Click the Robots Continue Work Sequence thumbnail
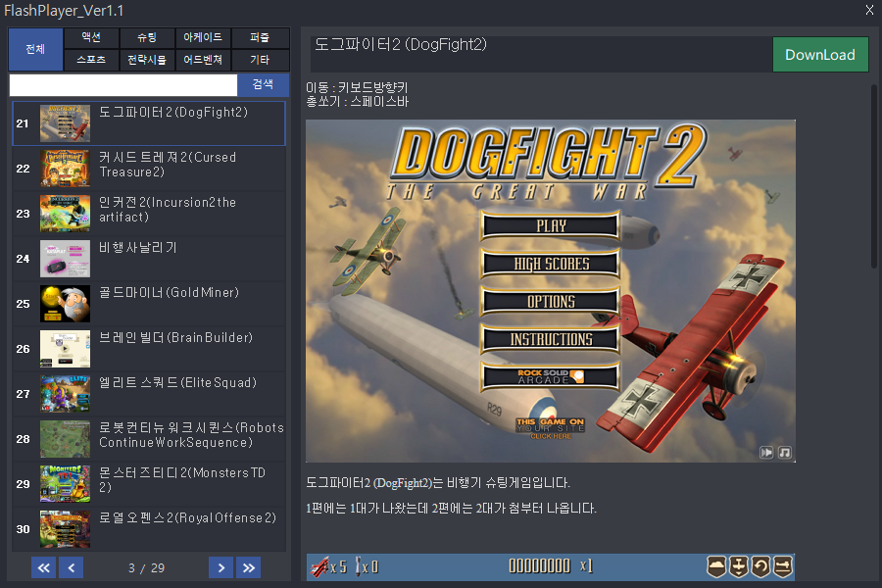The height and width of the screenshot is (588, 882). (66, 438)
